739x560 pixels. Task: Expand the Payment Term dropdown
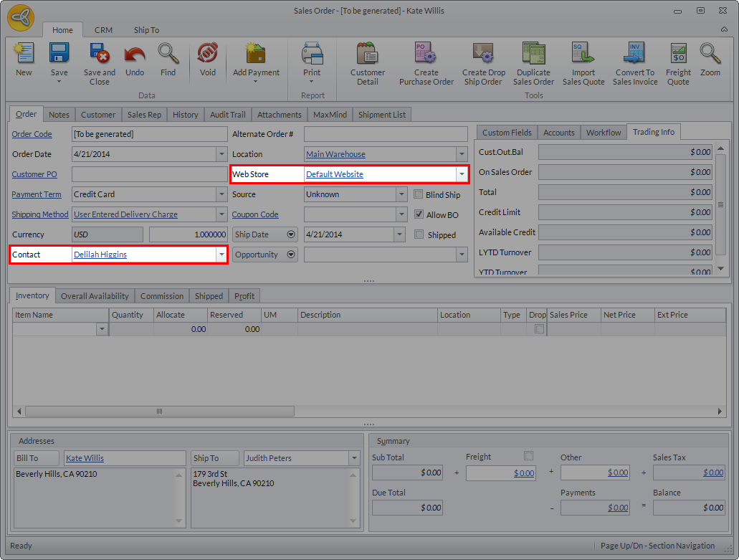(221, 194)
